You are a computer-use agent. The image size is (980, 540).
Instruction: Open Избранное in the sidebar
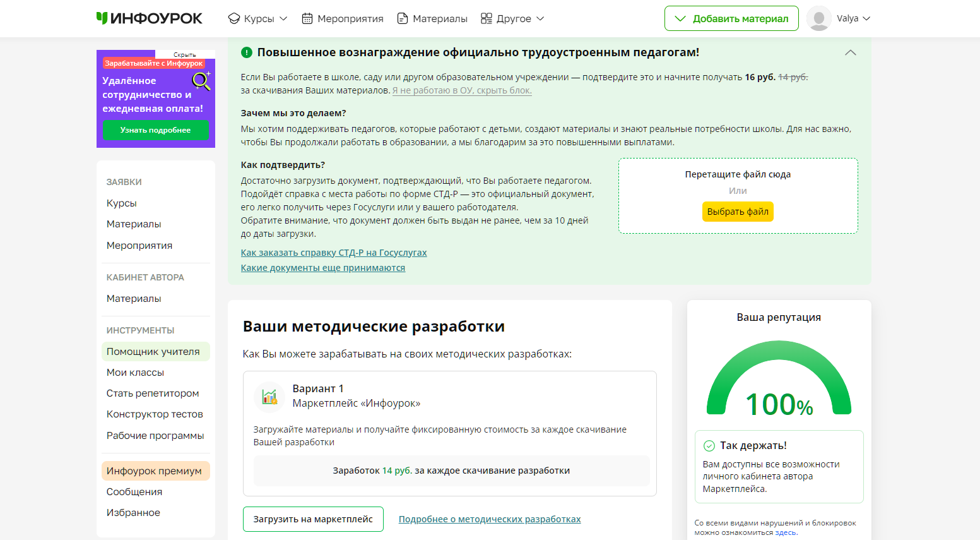[x=133, y=513]
